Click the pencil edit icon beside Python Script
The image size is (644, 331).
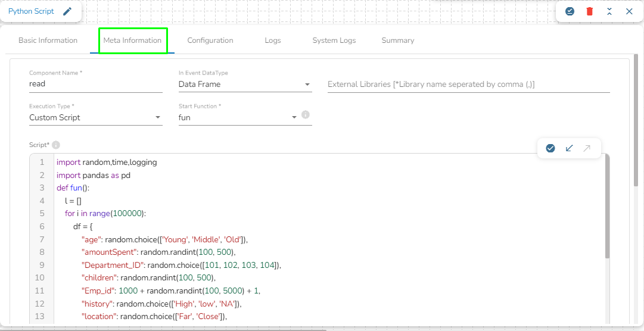pyautogui.click(x=67, y=11)
